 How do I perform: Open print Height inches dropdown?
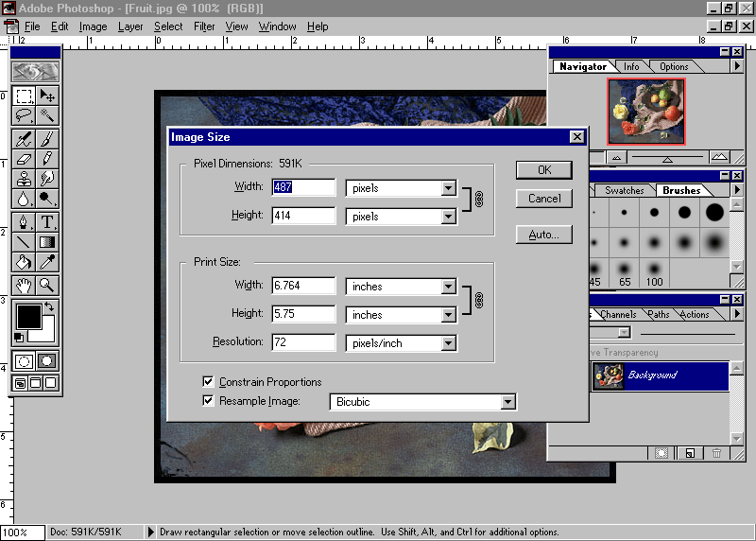pos(448,315)
